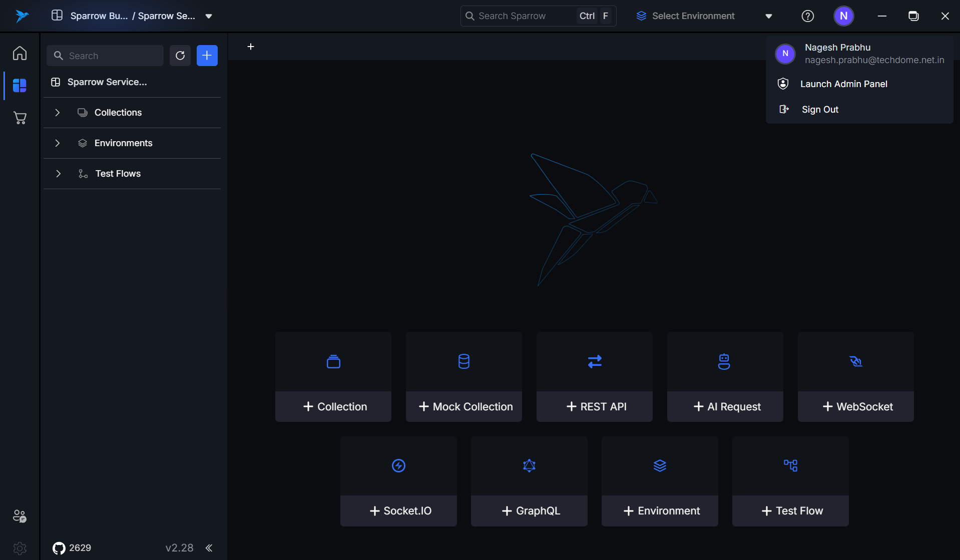This screenshot has width=960, height=560.
Task: Refresh the sidebar with the reload icon
Action: 180,55
